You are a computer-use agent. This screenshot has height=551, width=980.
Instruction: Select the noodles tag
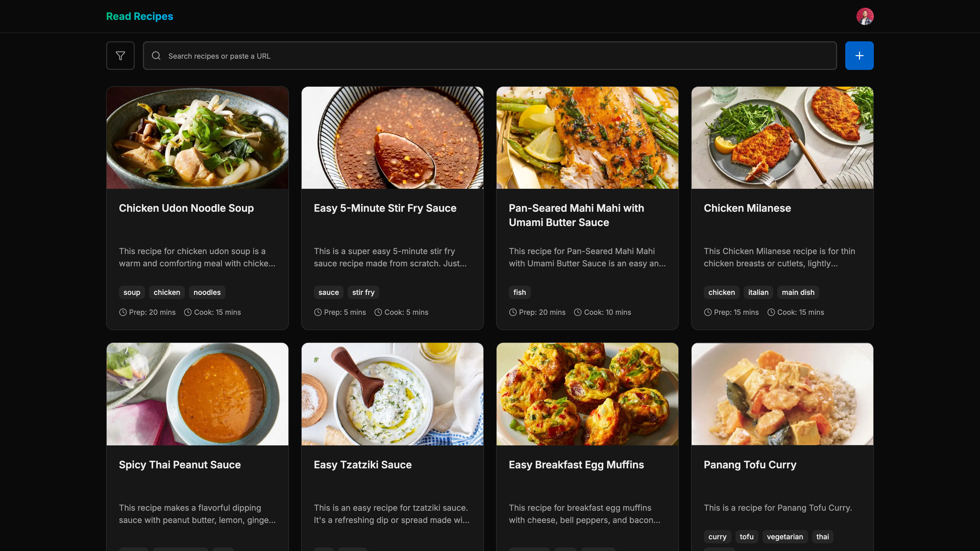(207, 292)
